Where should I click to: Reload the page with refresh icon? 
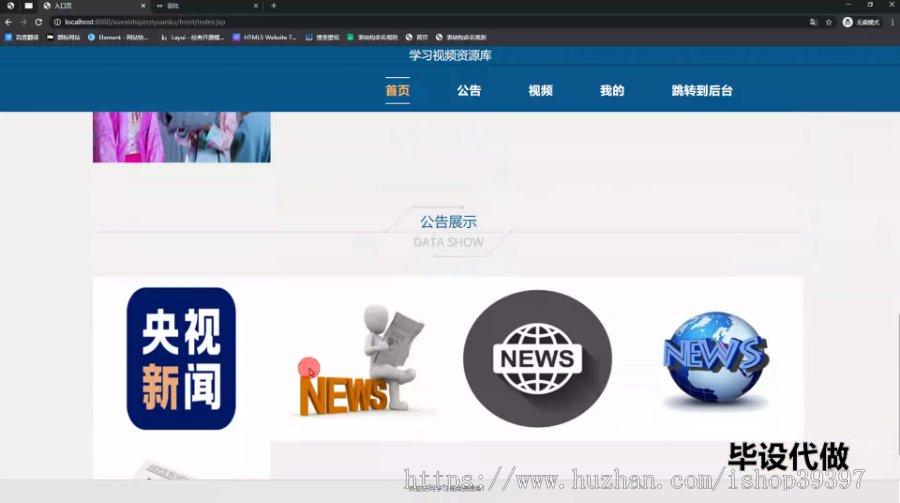click(38, 22)
